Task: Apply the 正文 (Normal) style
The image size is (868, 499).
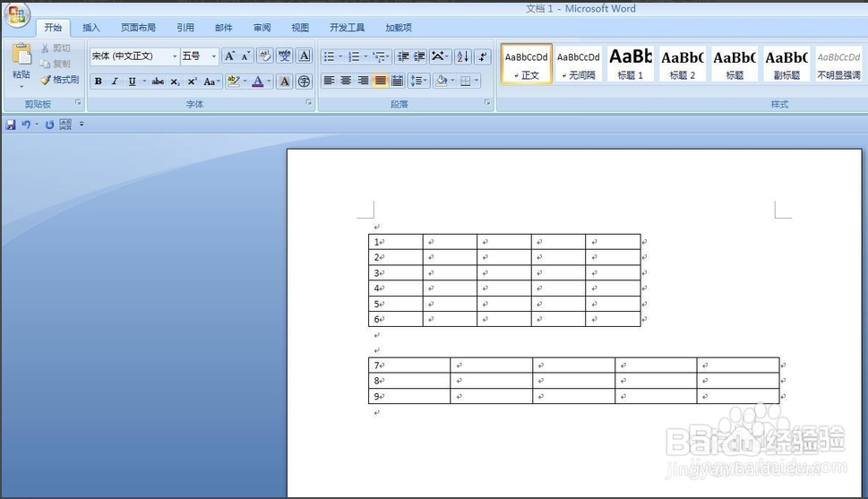Action: coord(527,65)
